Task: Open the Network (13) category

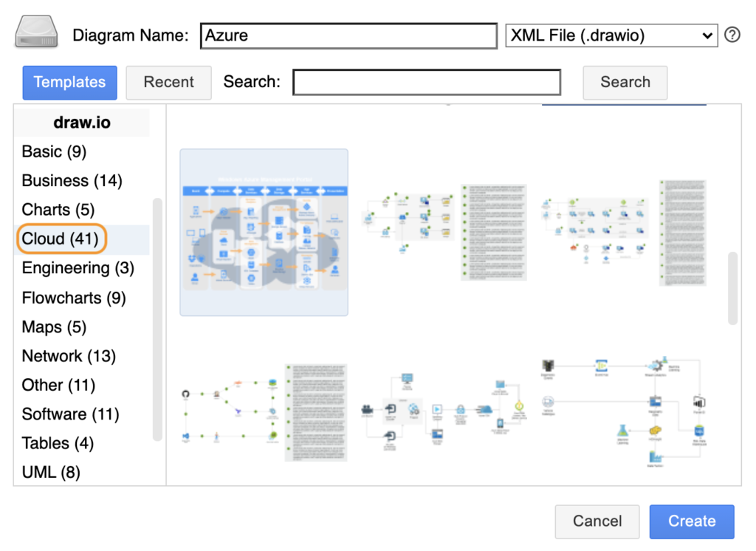Action: (69, 356)
